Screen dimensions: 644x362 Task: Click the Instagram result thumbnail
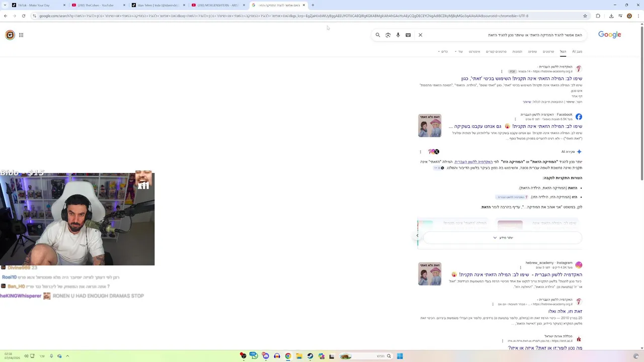430,274
